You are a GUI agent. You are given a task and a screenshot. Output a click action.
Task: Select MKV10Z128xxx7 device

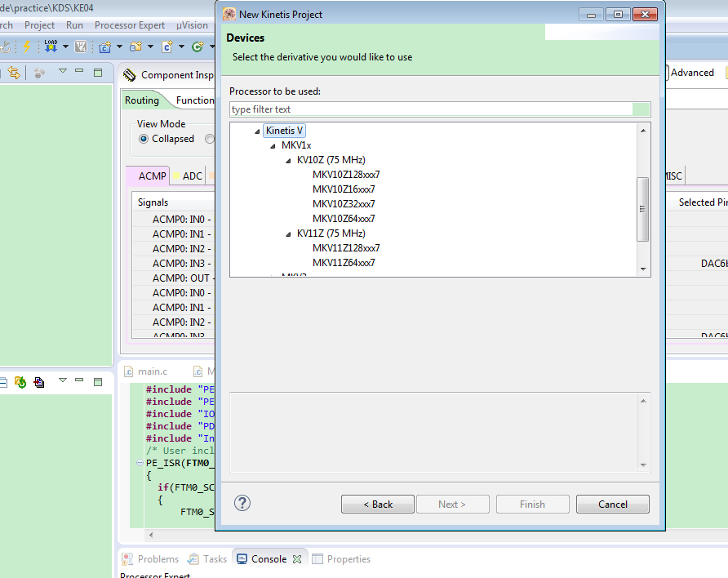346,175
